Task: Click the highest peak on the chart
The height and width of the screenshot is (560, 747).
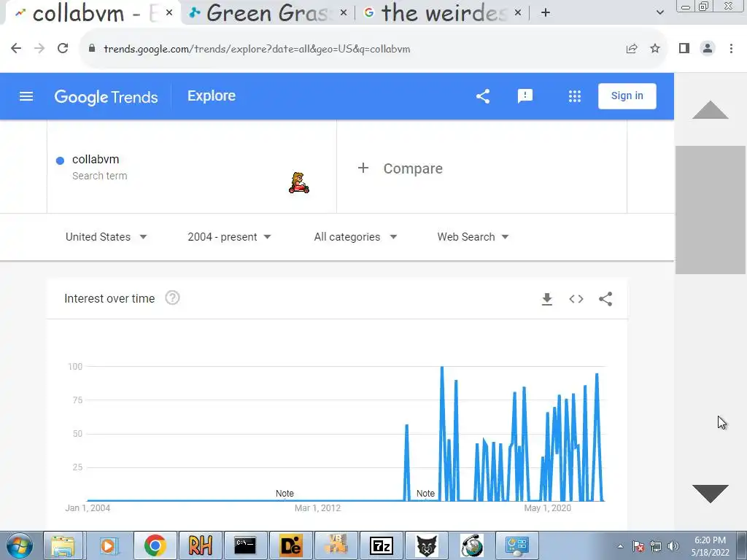Action: pyautogui.click(x=442, y=368)
